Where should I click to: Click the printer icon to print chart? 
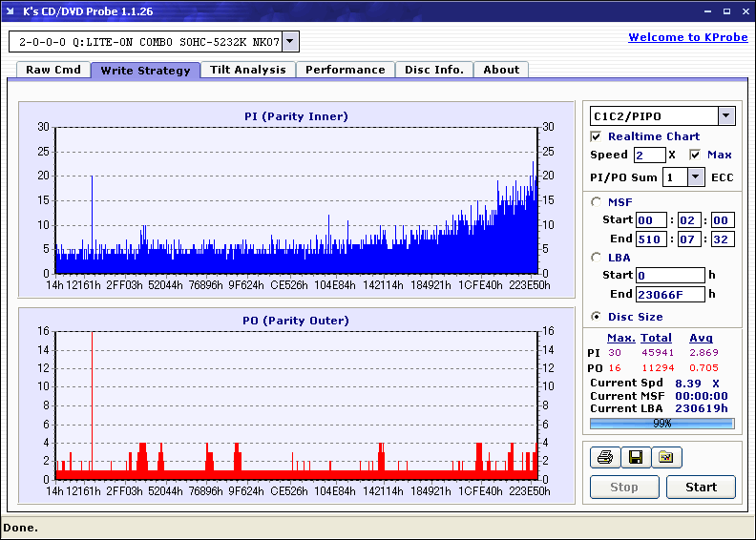pyautogui.click(x=604, y=458)
